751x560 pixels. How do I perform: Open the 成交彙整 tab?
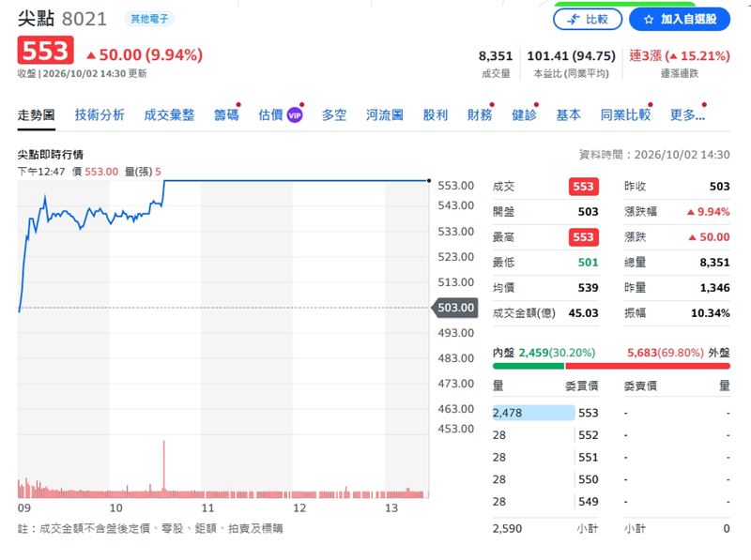[x=169, y=115]
